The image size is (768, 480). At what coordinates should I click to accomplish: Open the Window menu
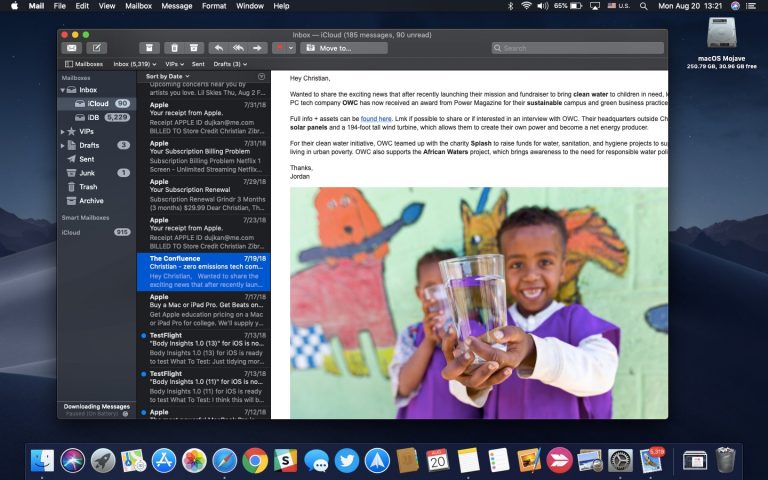click(250, 6)
